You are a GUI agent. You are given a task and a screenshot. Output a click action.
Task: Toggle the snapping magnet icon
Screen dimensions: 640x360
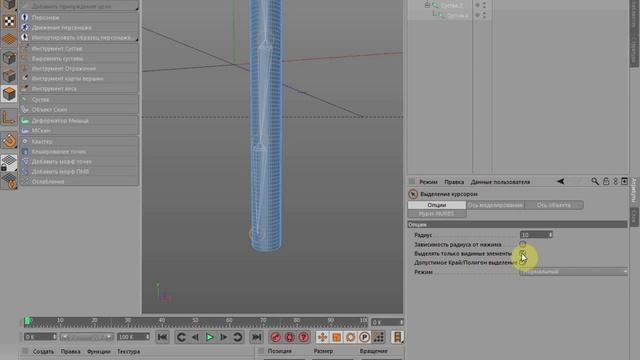click(9, 141)
